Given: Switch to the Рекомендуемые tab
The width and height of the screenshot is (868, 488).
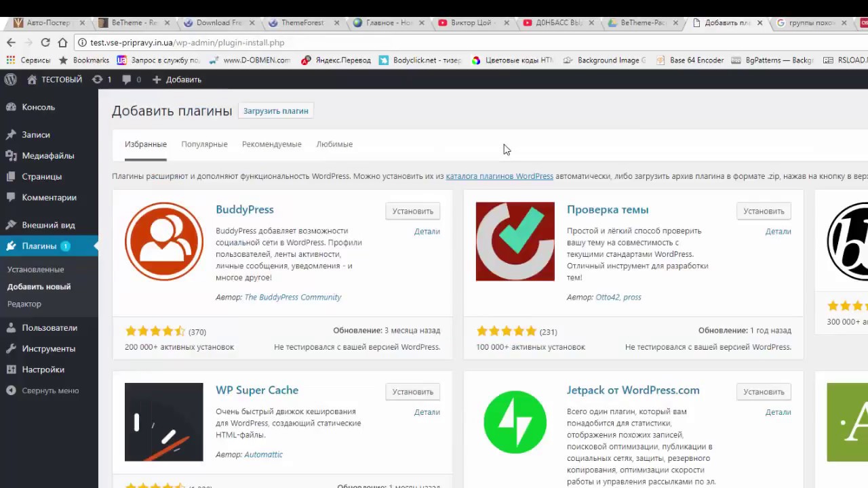Looking at the screenshot, I should [271, 144].
